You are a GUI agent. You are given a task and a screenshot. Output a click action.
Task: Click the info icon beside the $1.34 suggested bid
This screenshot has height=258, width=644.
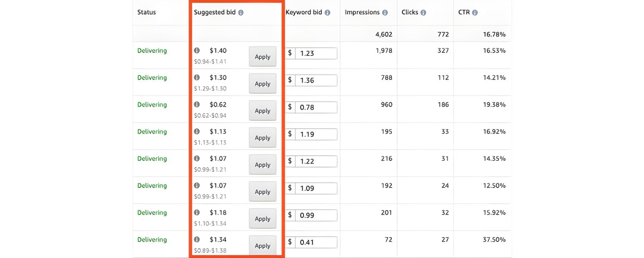[x=197, y=240]
